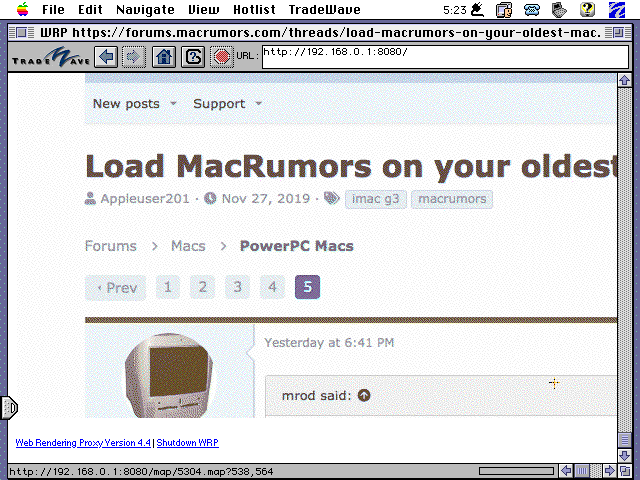
Task: Click the clock showing 5:23
Action: coord(455,10)
